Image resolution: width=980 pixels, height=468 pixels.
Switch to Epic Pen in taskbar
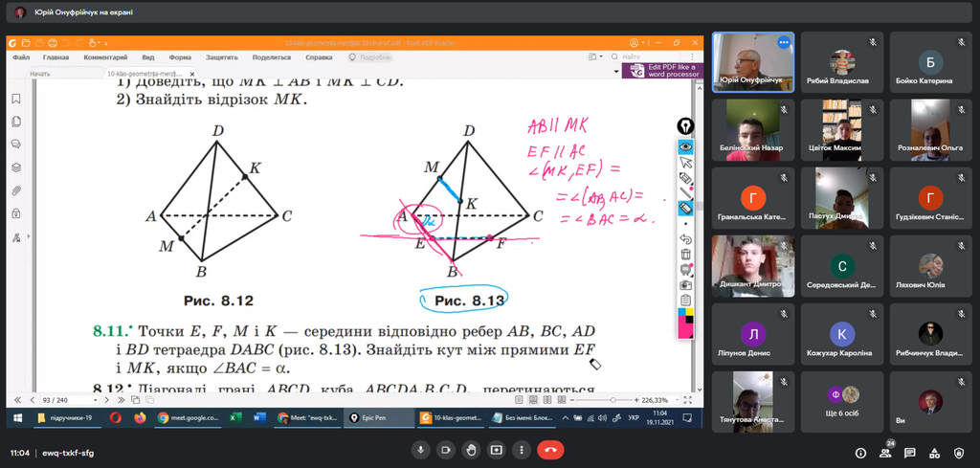point(378,418)
